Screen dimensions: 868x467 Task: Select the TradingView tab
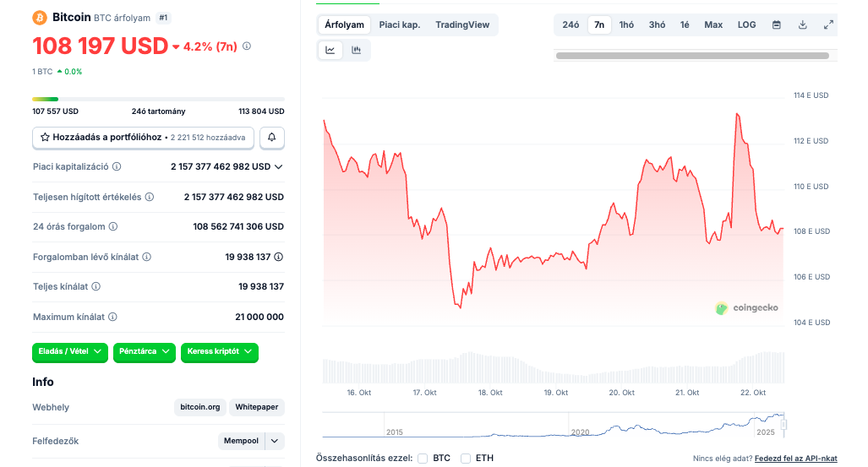(462, 25)
